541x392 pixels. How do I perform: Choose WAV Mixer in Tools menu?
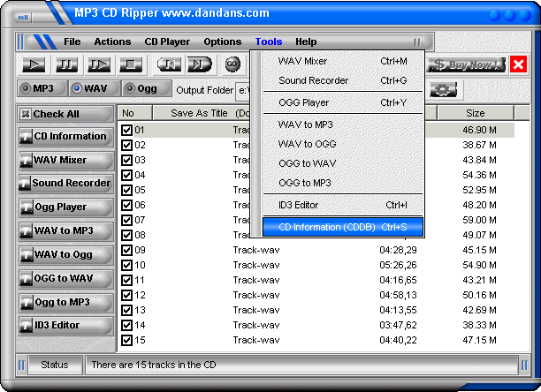click(x=343, y=61)
